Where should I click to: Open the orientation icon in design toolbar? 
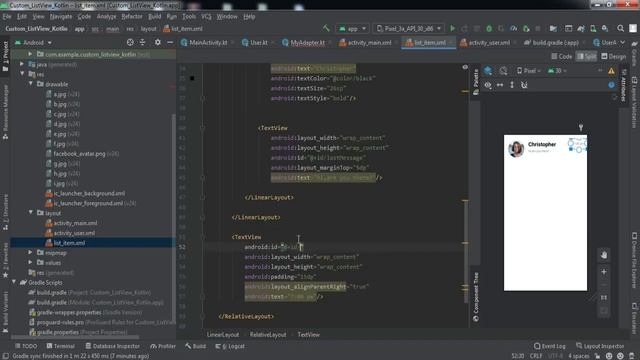pyautogui.click(x=503, y=71)
